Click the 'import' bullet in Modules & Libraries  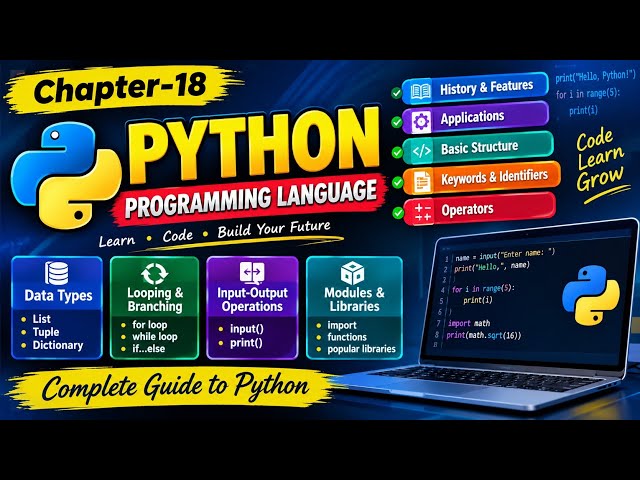coord(342,325)
